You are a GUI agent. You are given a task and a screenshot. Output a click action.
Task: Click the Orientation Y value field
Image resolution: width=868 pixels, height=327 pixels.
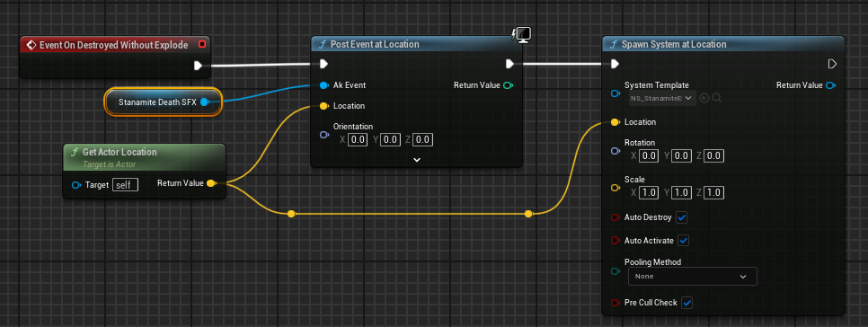(x=390, y=139)
